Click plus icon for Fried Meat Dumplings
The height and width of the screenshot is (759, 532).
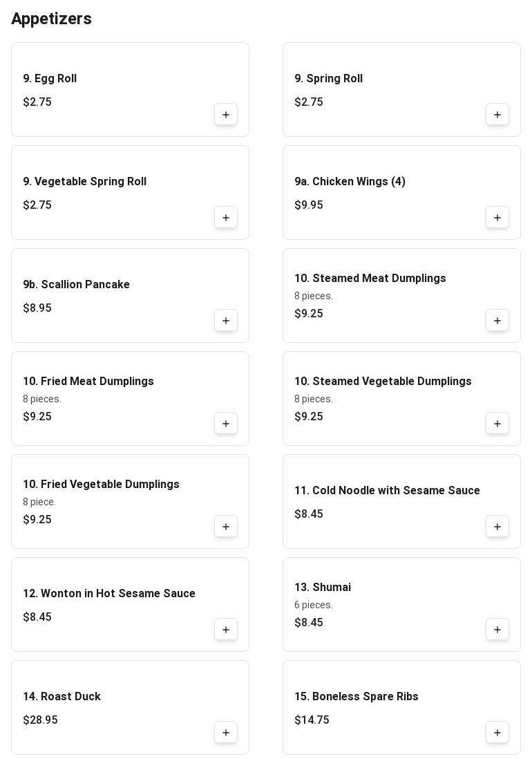point(226,424)
